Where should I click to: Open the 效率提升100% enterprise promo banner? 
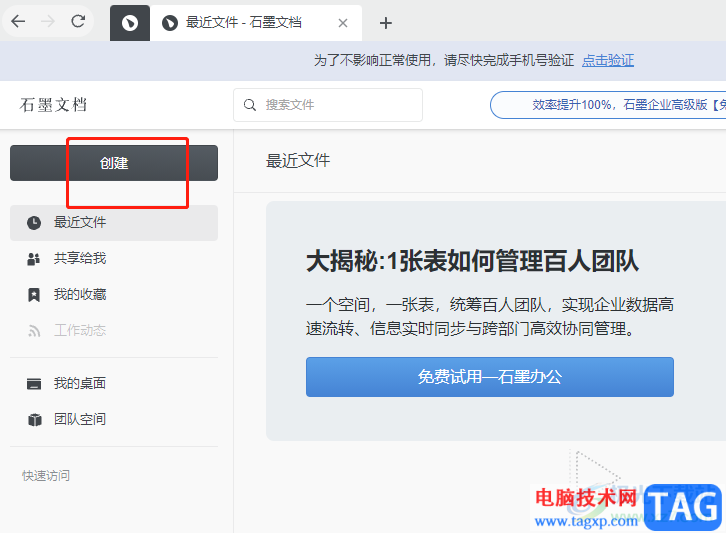tap(608, 105)
